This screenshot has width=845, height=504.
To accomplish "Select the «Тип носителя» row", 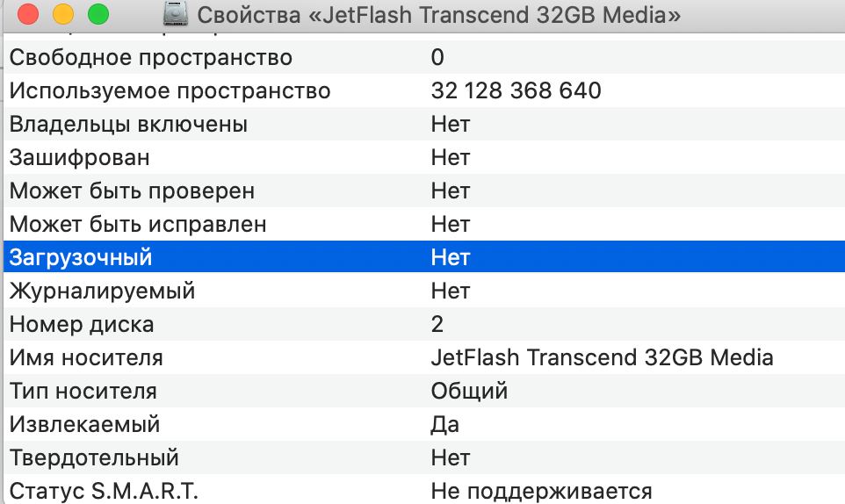I will 83,391.
